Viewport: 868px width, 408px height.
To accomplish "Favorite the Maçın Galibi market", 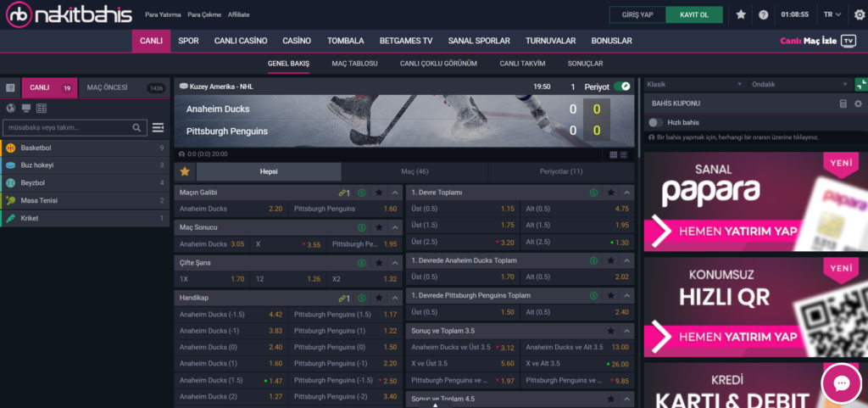I will 379,193.
